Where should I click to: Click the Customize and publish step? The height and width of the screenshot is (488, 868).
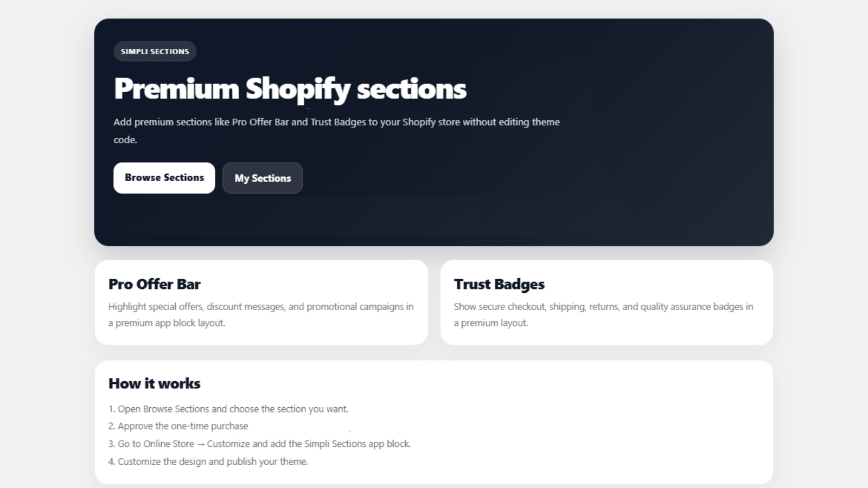tap(208, 461)
